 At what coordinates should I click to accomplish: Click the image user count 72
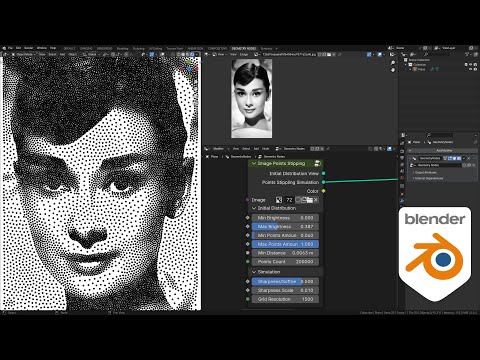(x=289, y=200)
